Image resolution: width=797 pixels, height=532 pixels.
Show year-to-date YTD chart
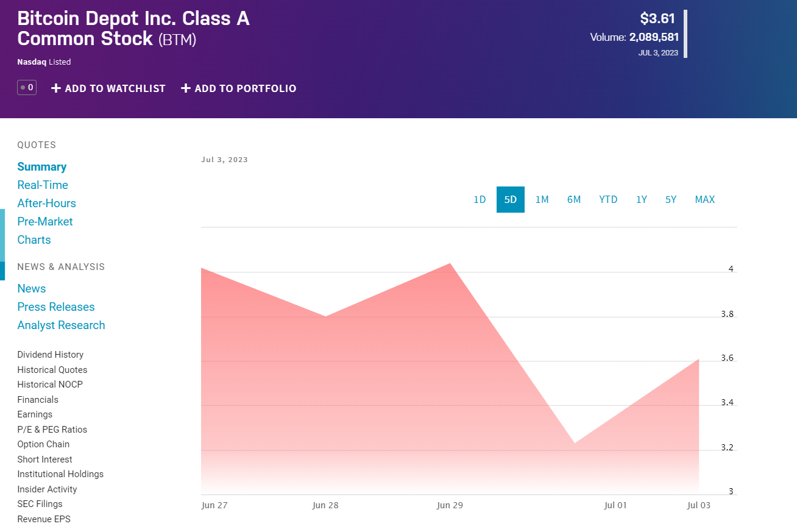coord(608,200)
